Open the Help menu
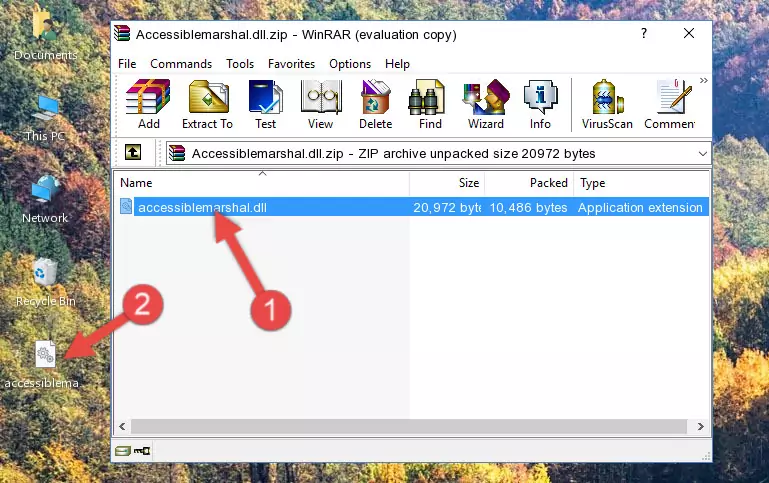This screenshot has width=769, height=483. click(397, 64)
